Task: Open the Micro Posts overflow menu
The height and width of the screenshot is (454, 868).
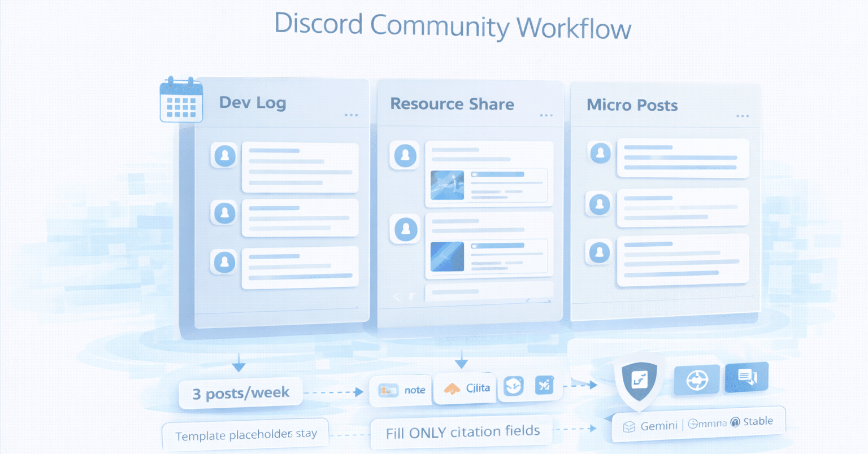Action: [x=742, y=115]
